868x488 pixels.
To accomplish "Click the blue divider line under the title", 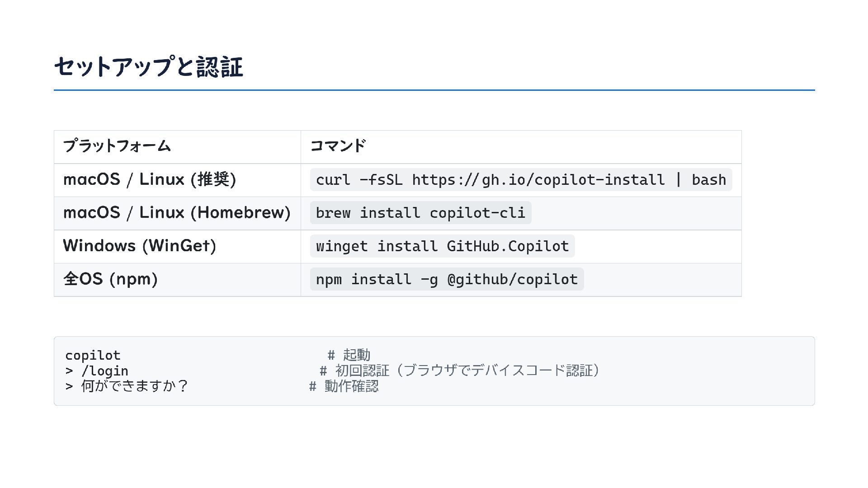I will [434, 90].
